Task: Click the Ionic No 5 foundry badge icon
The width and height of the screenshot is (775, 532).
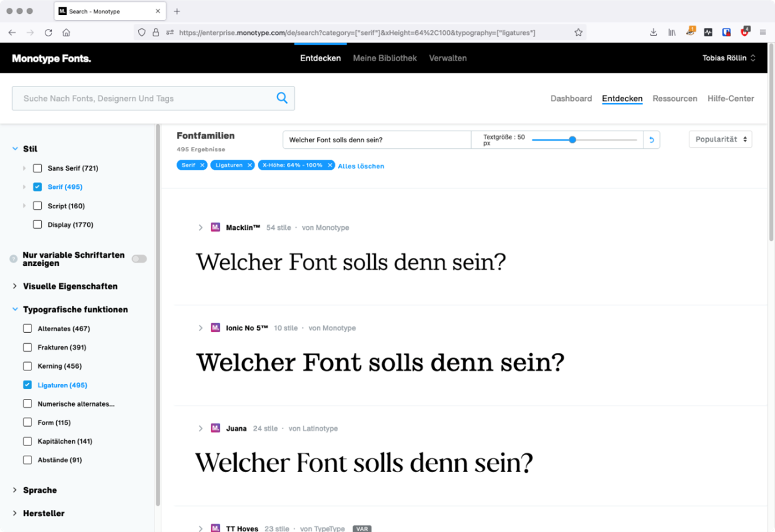Action: pyautogui.click(x=216, y=328)
